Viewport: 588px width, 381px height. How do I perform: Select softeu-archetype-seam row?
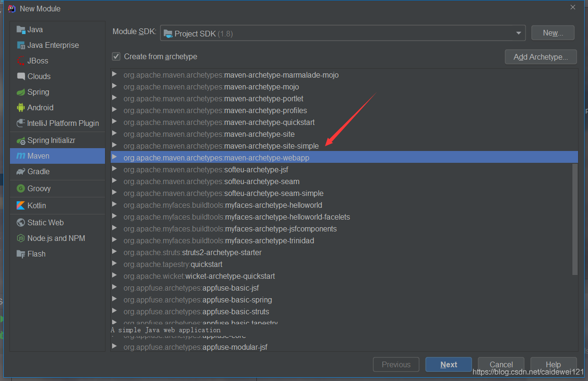[344, 181]
